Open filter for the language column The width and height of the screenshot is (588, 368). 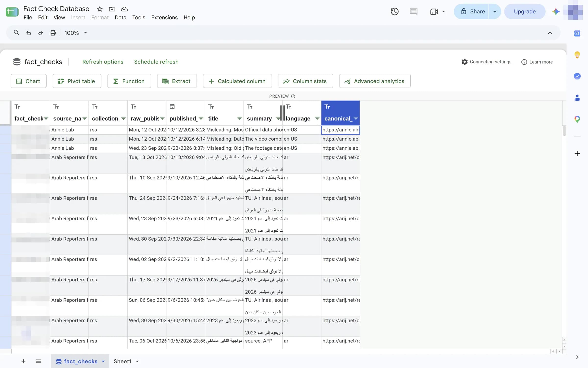(x=317, y=118)
